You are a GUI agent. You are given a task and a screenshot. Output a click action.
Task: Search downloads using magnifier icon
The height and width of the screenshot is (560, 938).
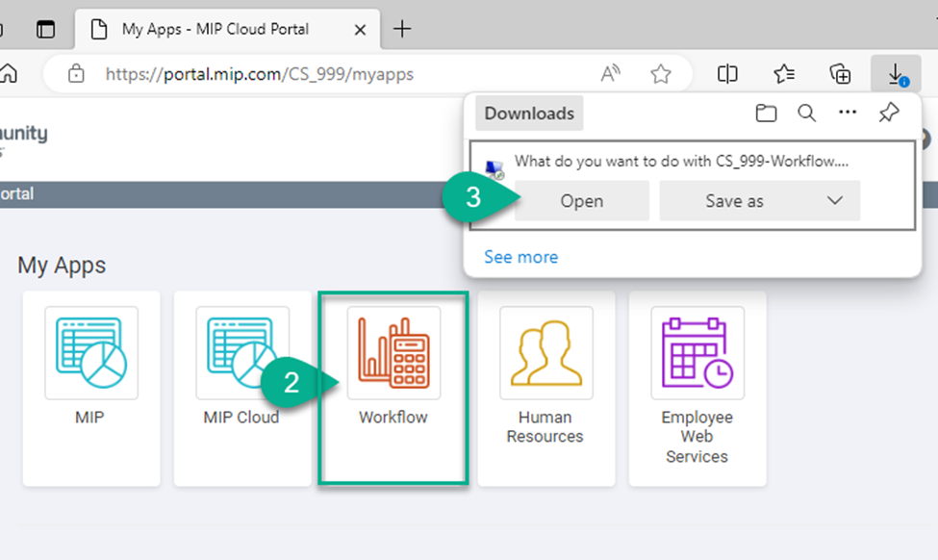tap(807, 114)
